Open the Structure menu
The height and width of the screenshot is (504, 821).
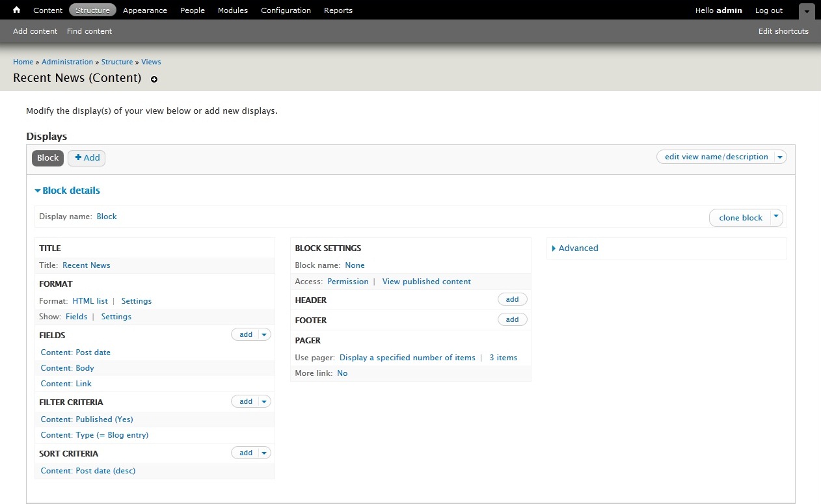coord(92,10)
